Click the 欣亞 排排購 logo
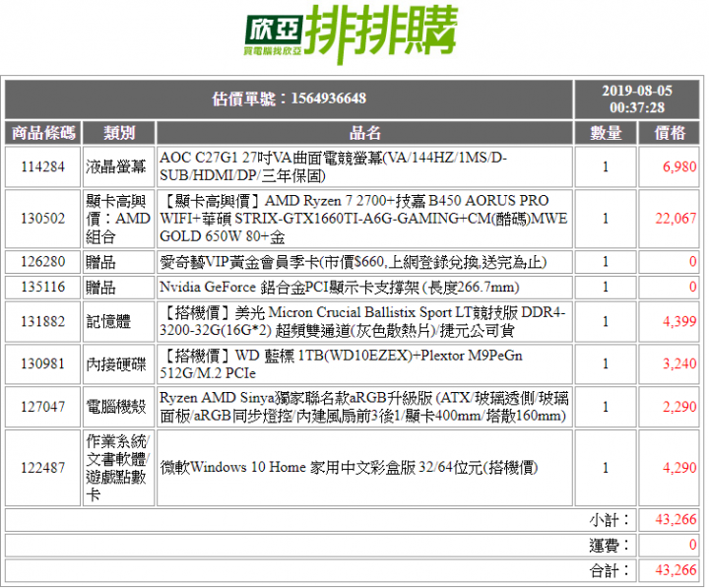 (x=351, y=34)
